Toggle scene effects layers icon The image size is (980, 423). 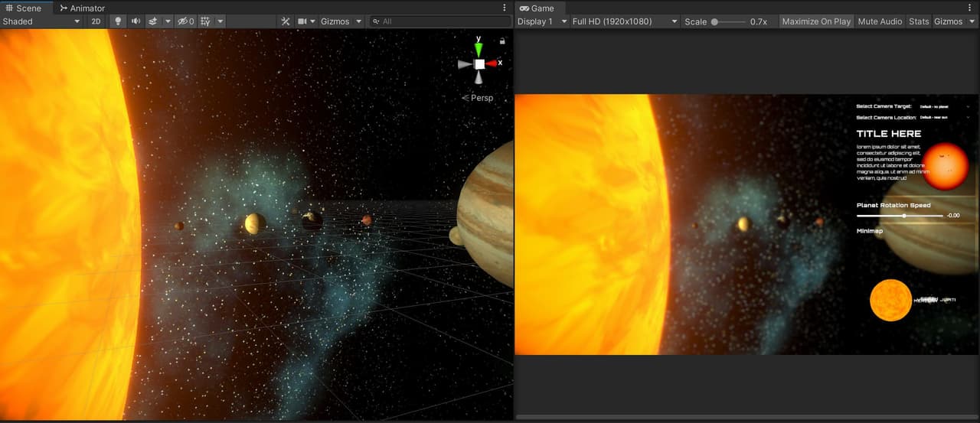point(152,21)
